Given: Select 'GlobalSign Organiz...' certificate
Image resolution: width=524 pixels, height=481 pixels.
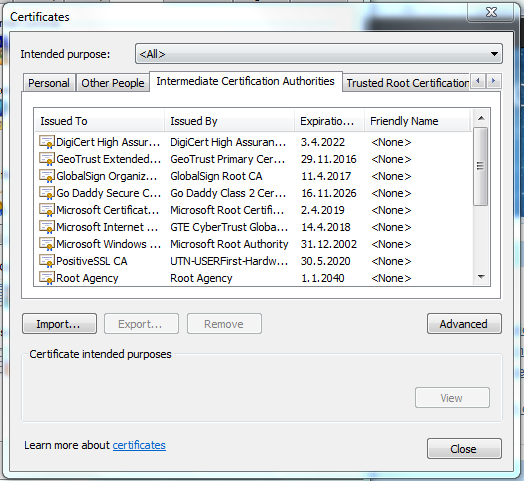Looking at the screenshot, I should tap(107, 176).
